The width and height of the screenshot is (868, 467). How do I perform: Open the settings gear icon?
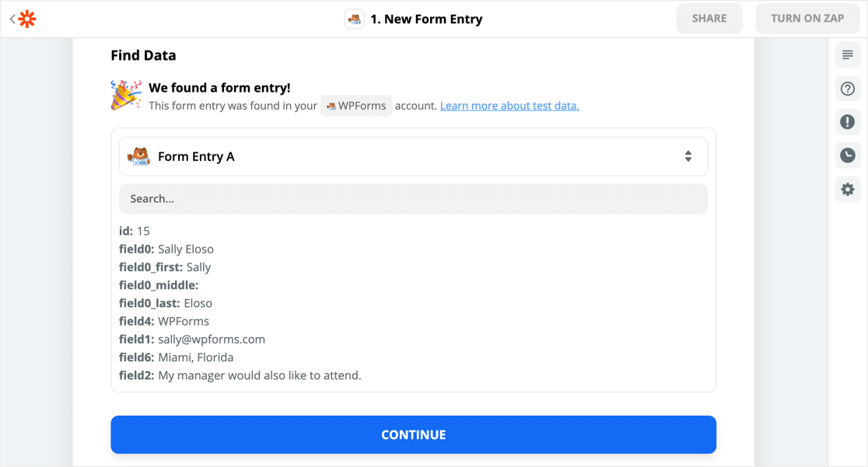click(847, 189)
